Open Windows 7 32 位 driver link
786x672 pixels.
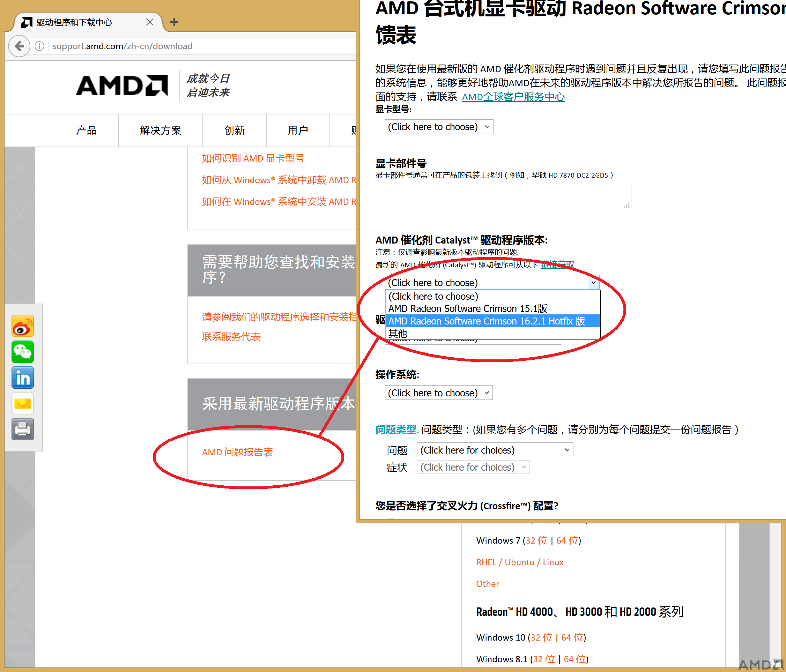click(x=536, y=540)
